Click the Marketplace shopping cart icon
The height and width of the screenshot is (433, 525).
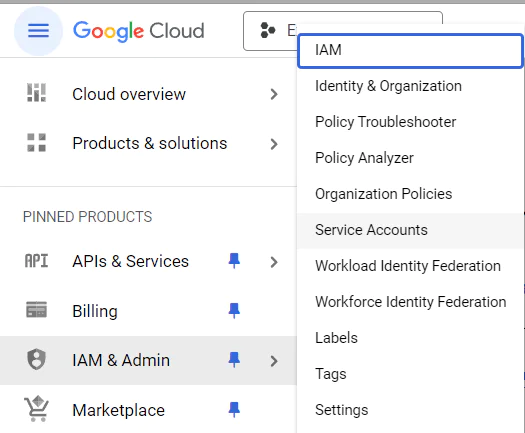pyautogui.click(x=36, y=409)
